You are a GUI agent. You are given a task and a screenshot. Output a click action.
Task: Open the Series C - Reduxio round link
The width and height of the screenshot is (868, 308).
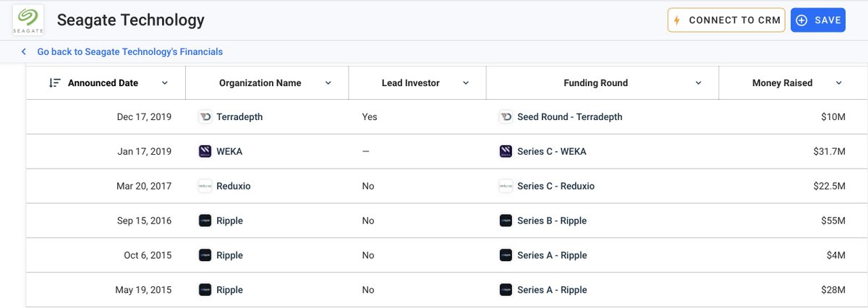pos(556,187)
